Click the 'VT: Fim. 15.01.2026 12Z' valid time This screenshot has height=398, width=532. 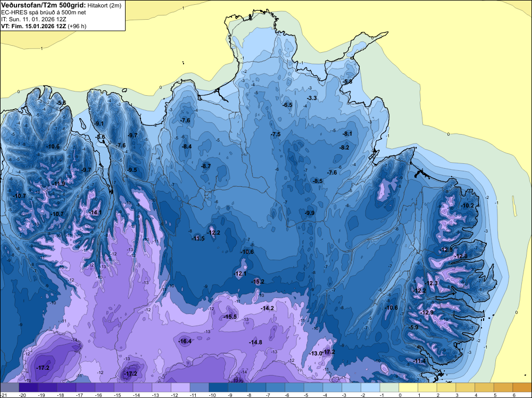coord(34,26)
